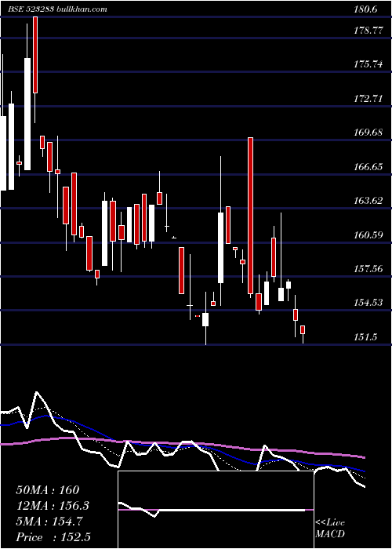Click the <<Live MACD label
The width and height of the screenshot is (392, 549).
[x=330, y=529]
